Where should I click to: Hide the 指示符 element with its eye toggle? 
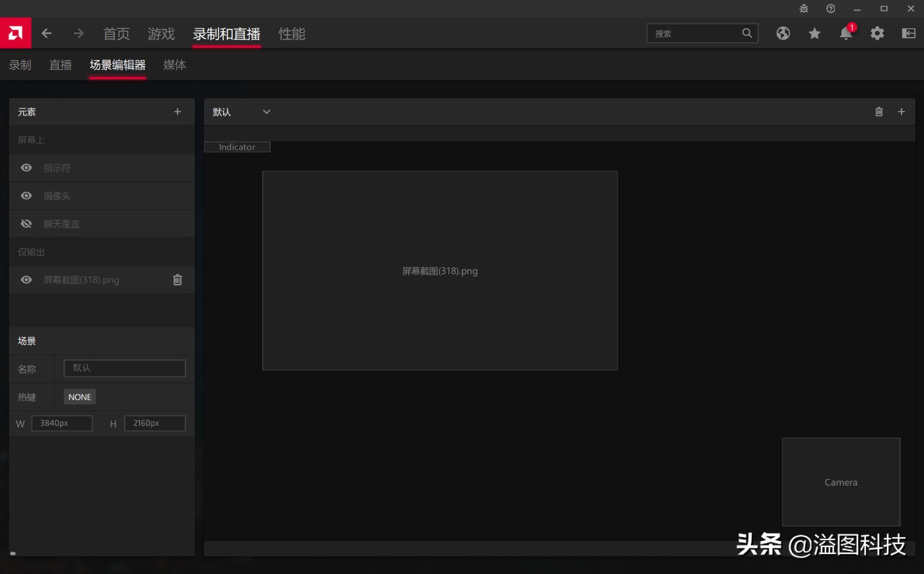tap(26, 168)
